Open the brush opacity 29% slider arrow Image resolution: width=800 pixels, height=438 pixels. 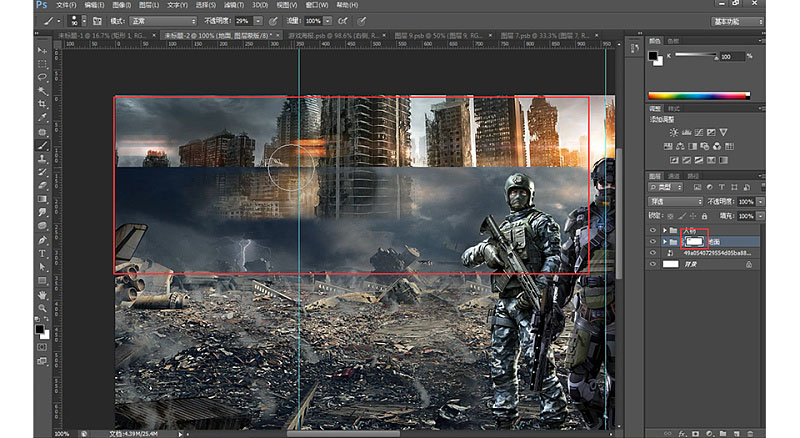(x=258, y=21)
